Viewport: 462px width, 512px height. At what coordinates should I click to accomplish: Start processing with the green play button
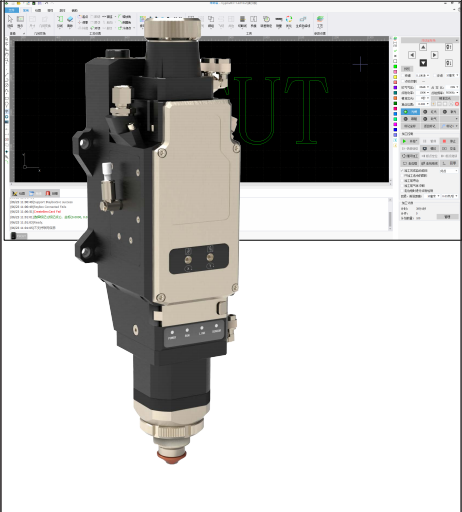pos(410,141)
